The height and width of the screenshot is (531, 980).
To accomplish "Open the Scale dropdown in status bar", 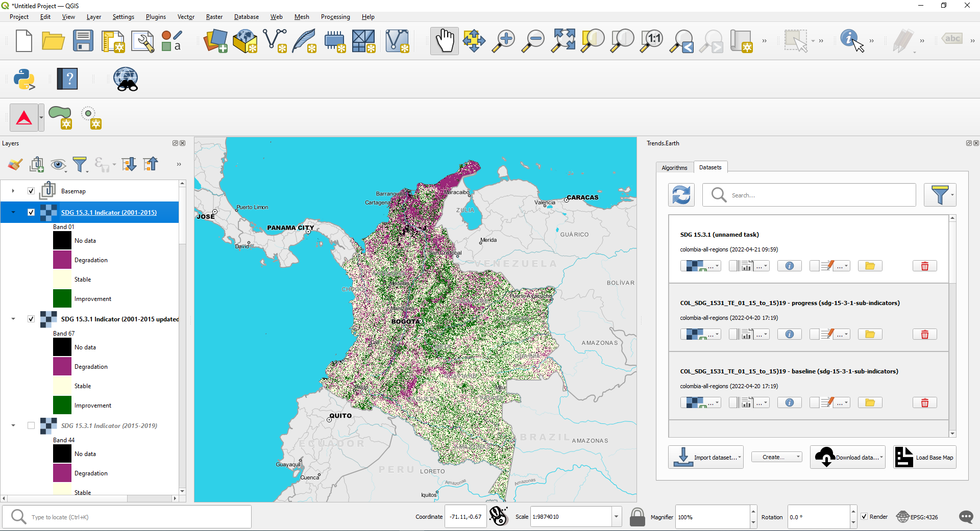I will click(x=616, y=517).
